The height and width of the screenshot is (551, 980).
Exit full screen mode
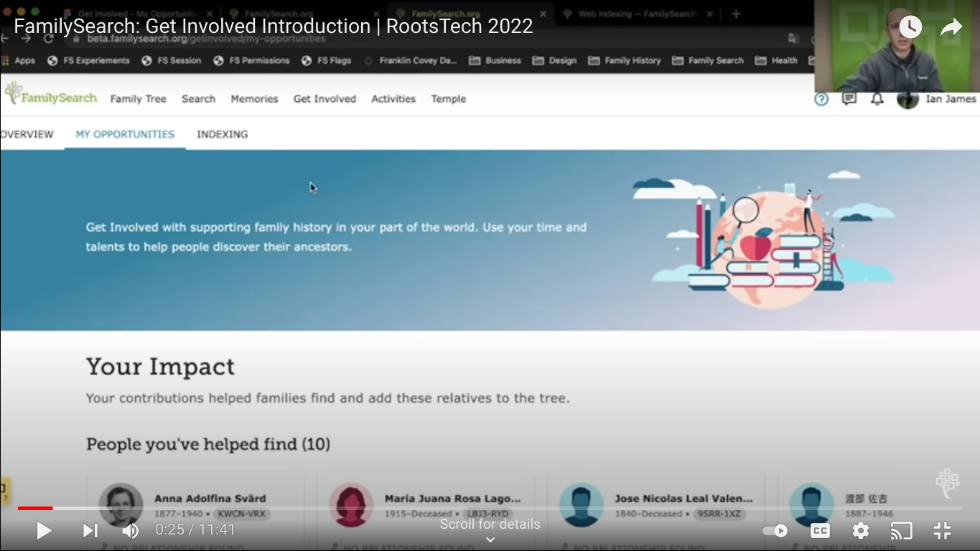click(x=942, y=531)
